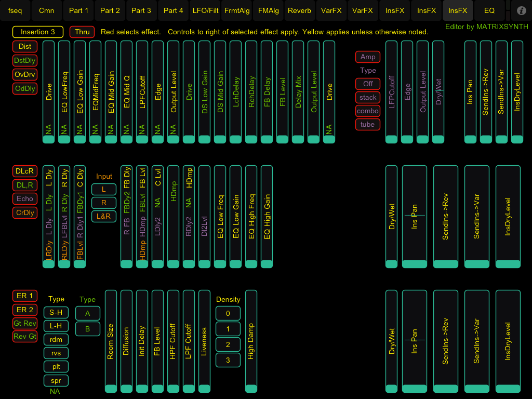Choose the combo amp type
The image size is (532, 399).
coord(368,111)
